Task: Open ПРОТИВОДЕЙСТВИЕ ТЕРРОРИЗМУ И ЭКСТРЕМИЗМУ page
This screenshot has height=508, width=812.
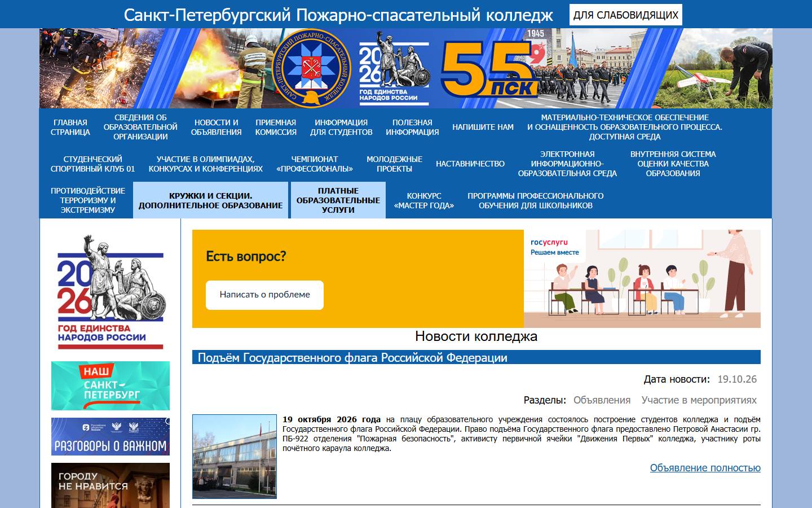Action: click(x=87, y=200)
